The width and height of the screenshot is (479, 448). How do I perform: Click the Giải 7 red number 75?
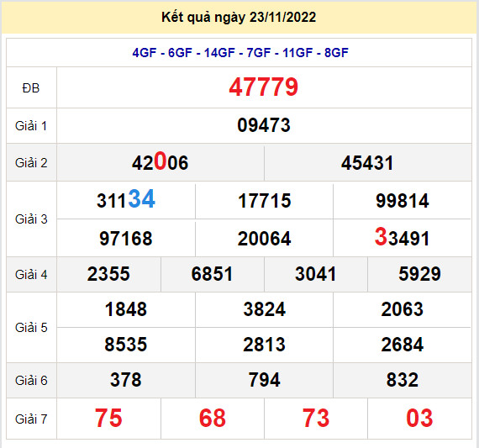point(108,418)
